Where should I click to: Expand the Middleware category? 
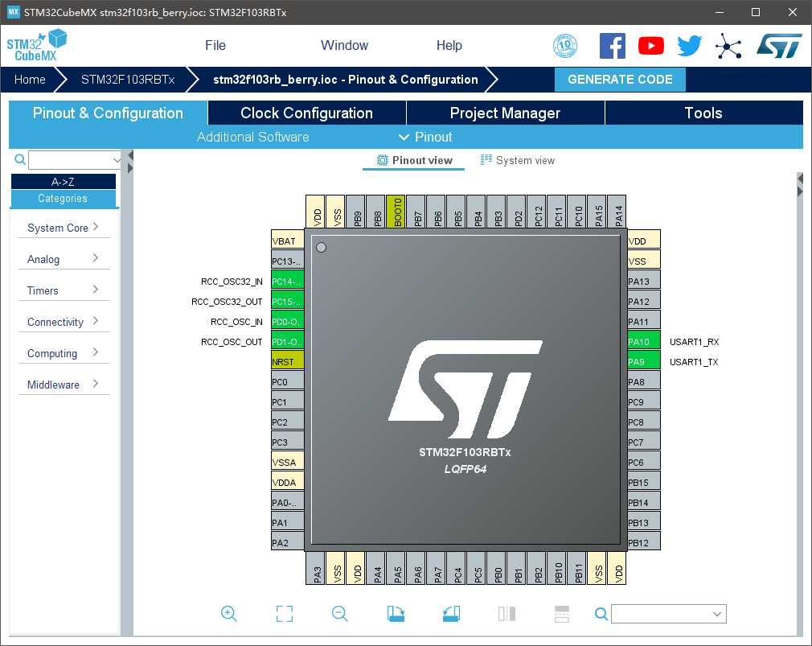click(64, 385)
